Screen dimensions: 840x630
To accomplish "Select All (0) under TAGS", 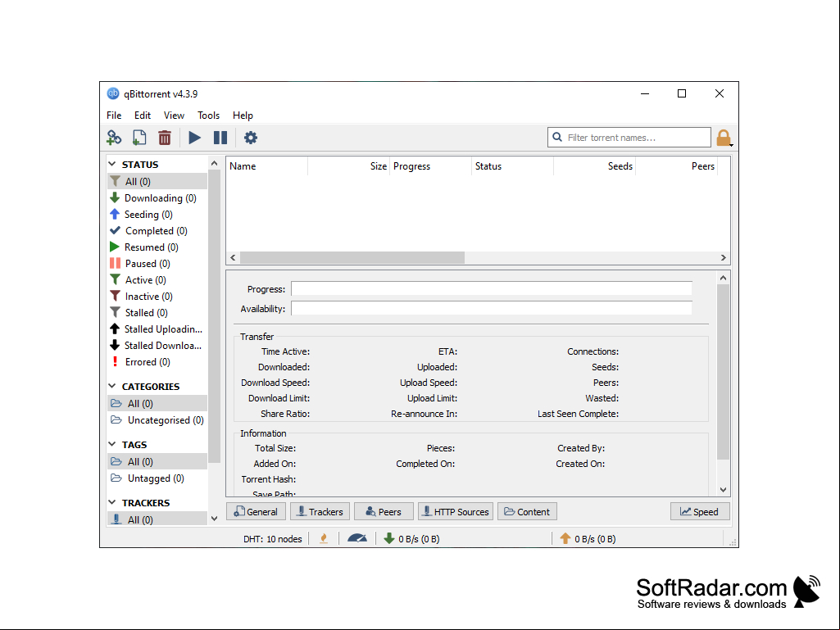I will 157,462.
